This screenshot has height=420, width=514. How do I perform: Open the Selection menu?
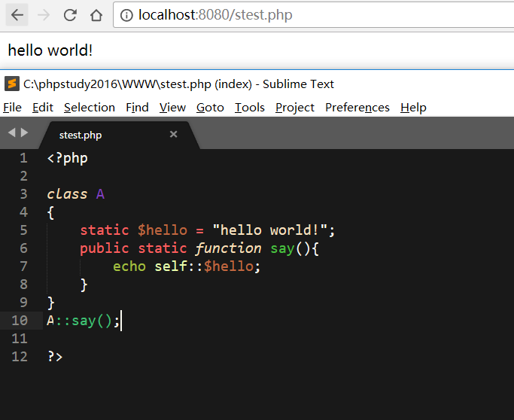coord(89,108)
